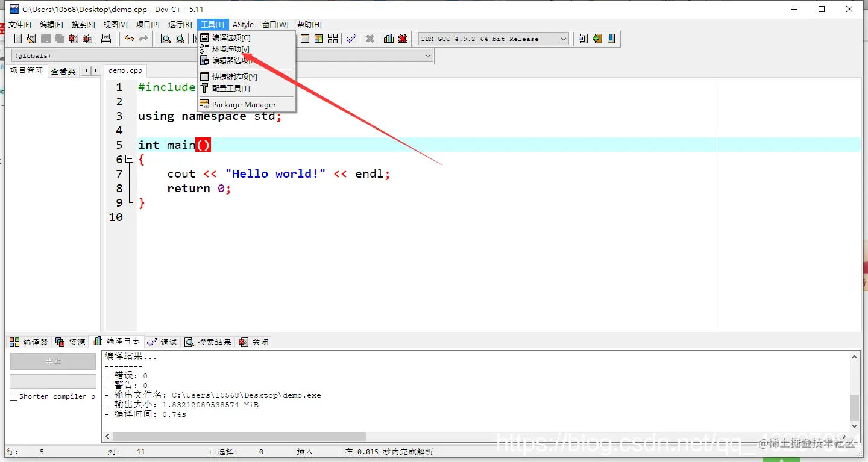
Task: Switch to the 项目管理 sidebar tab
Action: pos(27,70)
